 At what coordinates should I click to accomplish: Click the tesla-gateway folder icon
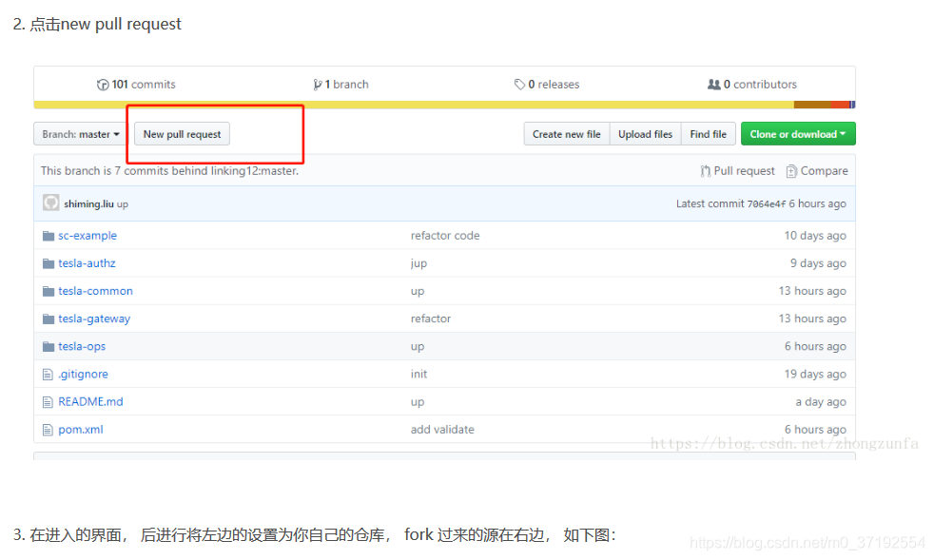[x=49, y=319]
